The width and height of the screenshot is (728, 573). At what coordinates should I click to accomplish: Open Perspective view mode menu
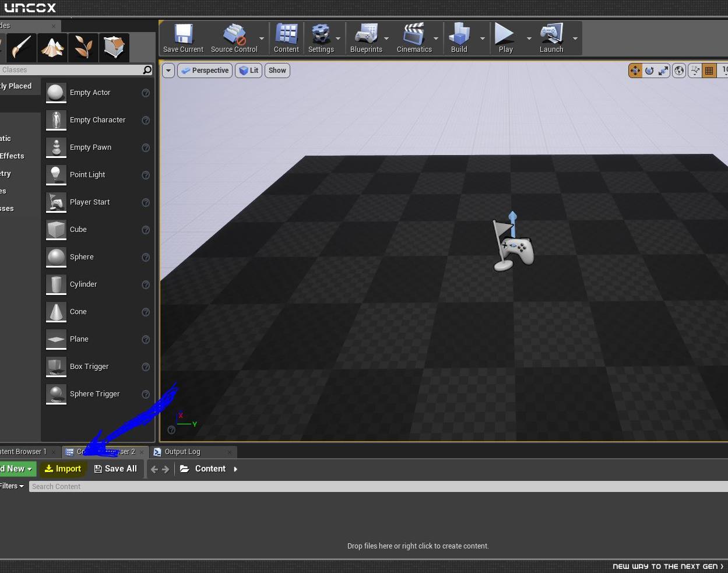pos(205,71)
